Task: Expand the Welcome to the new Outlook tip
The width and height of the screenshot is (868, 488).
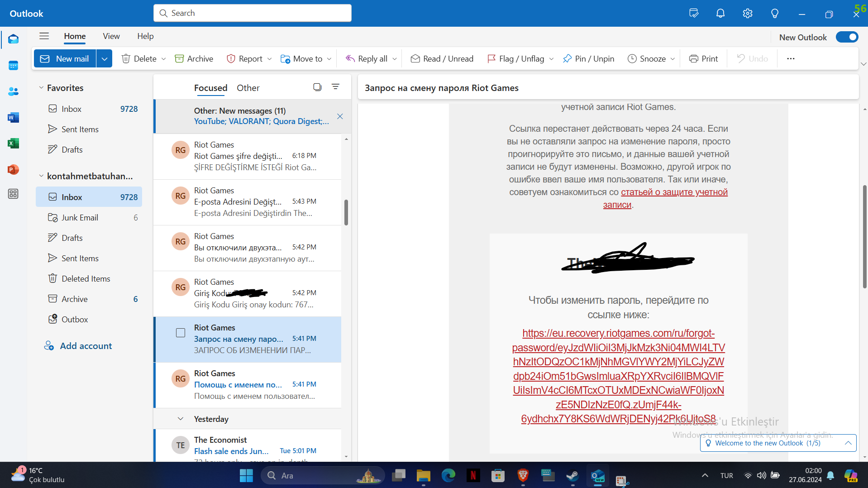Action: tap(848, 443)
